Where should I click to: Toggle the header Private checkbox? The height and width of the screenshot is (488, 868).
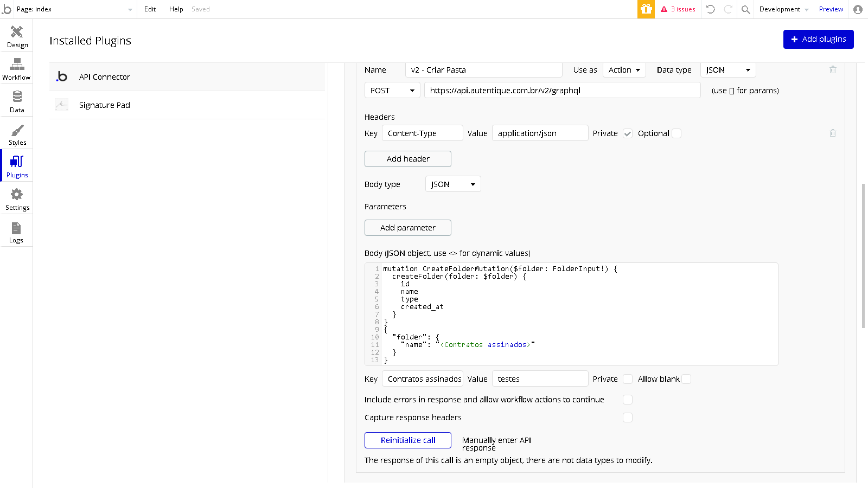tap(628, 133)
